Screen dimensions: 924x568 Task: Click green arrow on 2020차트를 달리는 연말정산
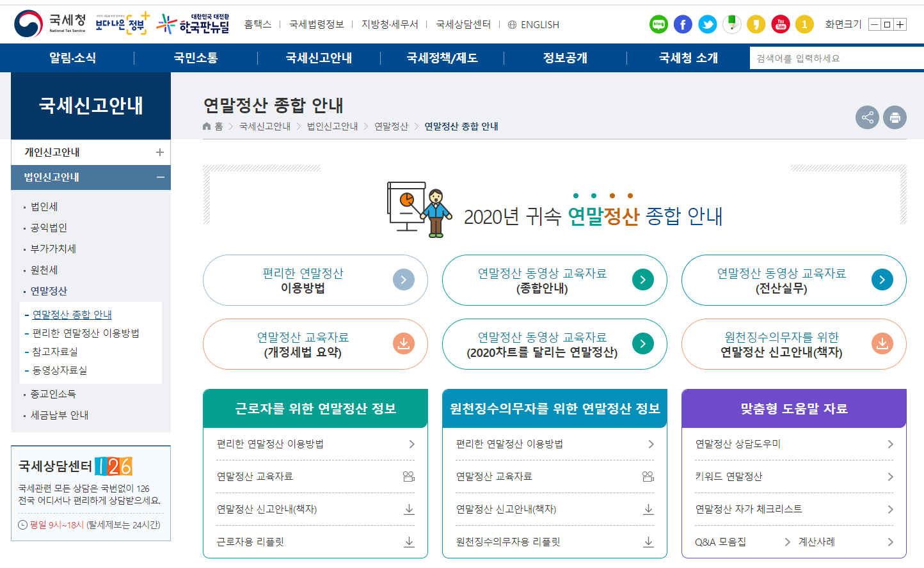643,343
